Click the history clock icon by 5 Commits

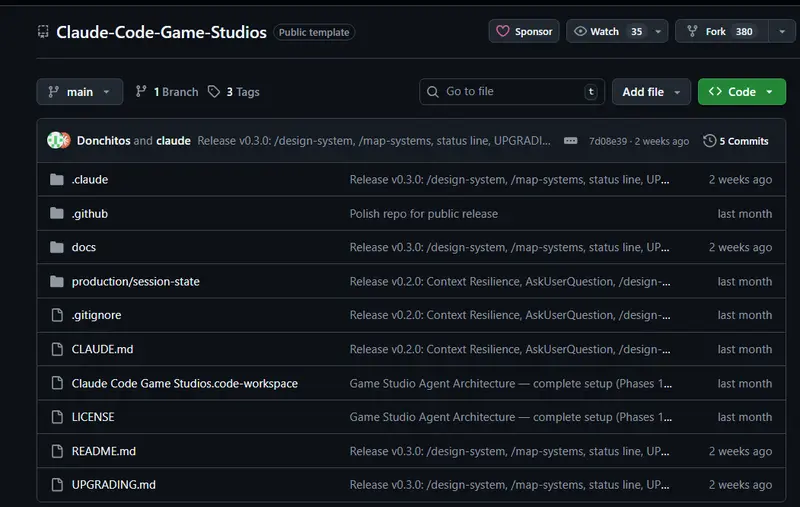tap(709, 140)
